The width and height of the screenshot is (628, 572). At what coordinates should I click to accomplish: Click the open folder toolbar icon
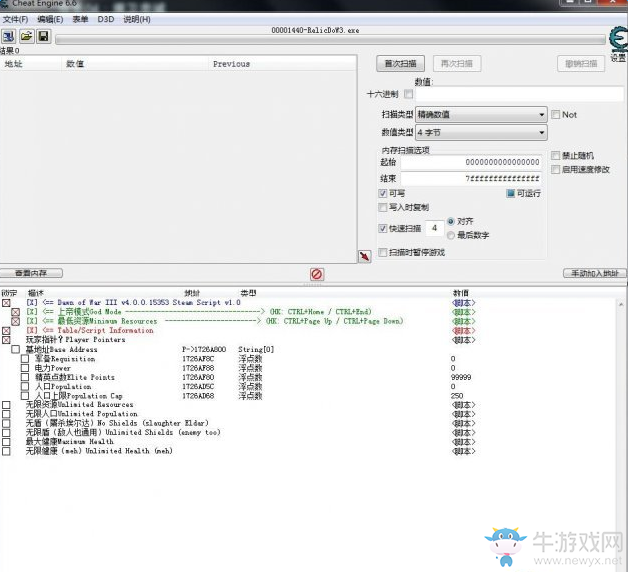pos(26,36)
